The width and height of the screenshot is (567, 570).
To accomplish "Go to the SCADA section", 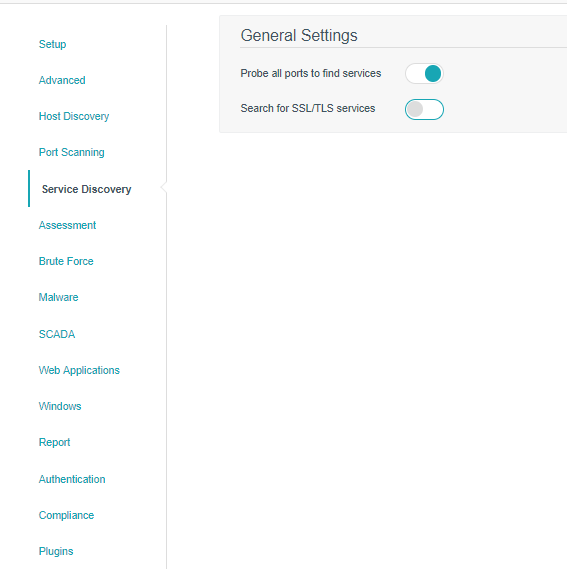I will point(57,334).
